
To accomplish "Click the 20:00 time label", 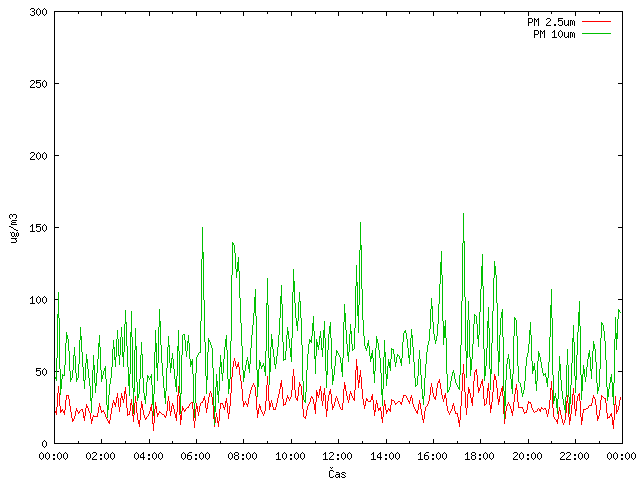I will (x=527, y=456).
